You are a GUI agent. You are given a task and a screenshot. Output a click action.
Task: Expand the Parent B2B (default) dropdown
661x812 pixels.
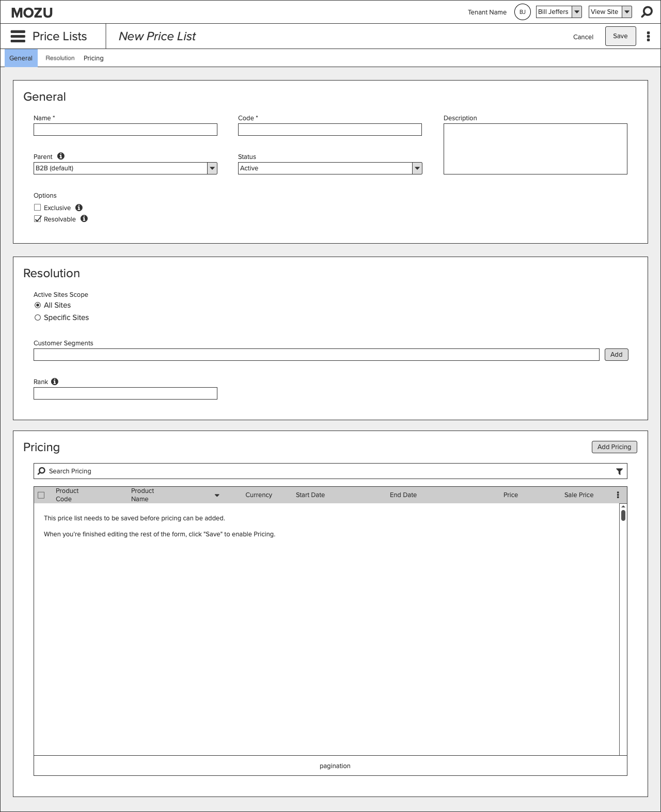pyautogui.click(x=125, y=168)
